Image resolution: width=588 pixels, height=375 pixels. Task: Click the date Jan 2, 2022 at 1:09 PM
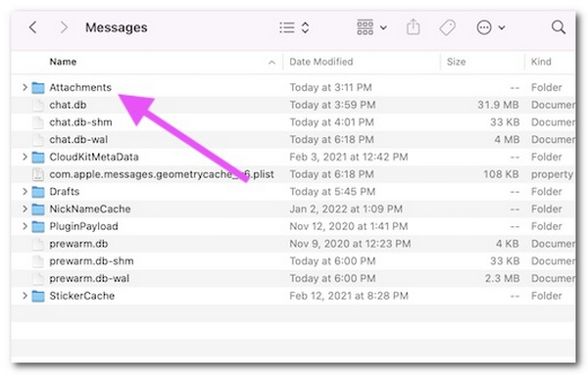[346, 209]
